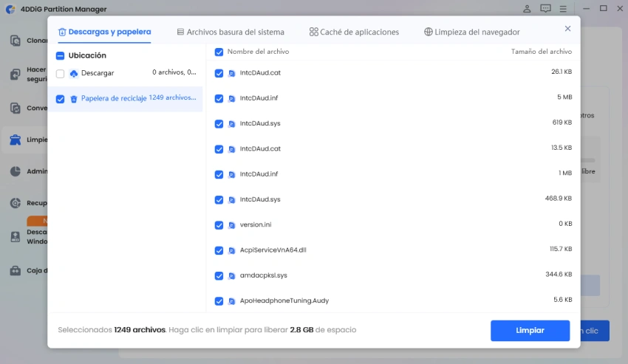Click the 4DDiG Partition Manager logo icon
The width and height of the screenshot is (628, 364).
pyautogui.click(x=11, y=9)
